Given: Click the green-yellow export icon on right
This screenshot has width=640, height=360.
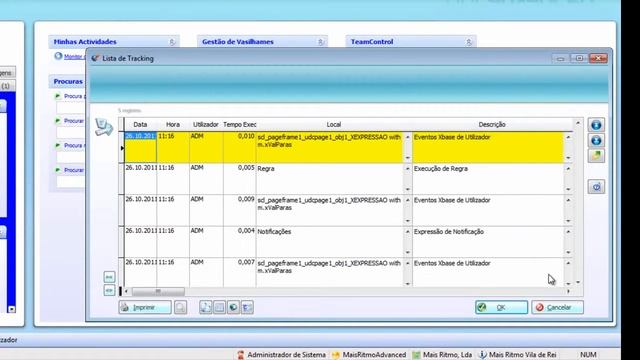Looking at the screenshot, I should tap(596, 156).
